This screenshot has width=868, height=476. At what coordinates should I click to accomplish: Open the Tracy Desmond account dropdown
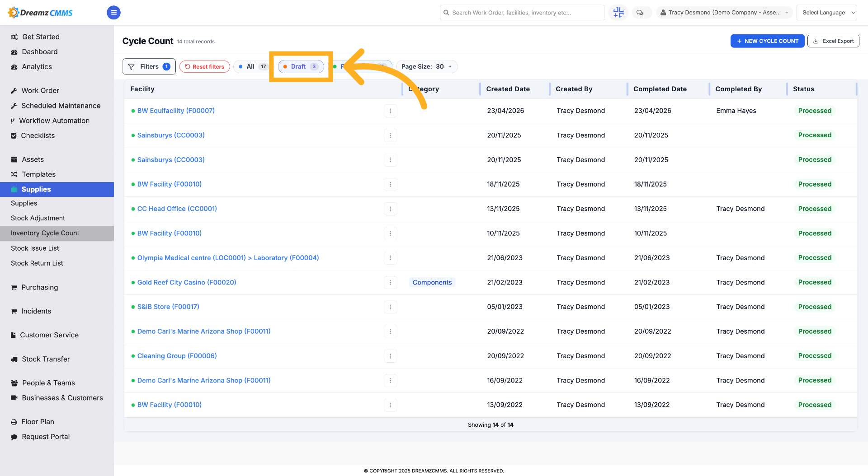pyautogui.click(x=724, y=13)
